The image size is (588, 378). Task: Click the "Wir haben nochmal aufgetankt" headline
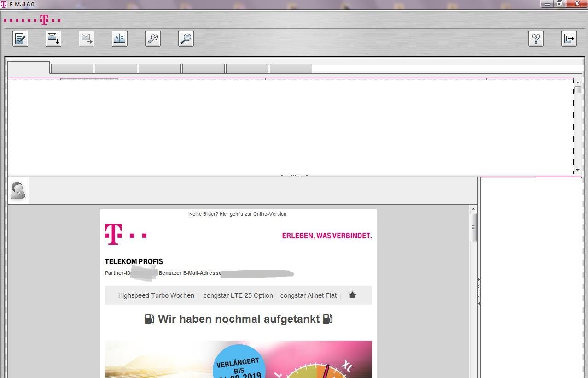coord(239,319)
